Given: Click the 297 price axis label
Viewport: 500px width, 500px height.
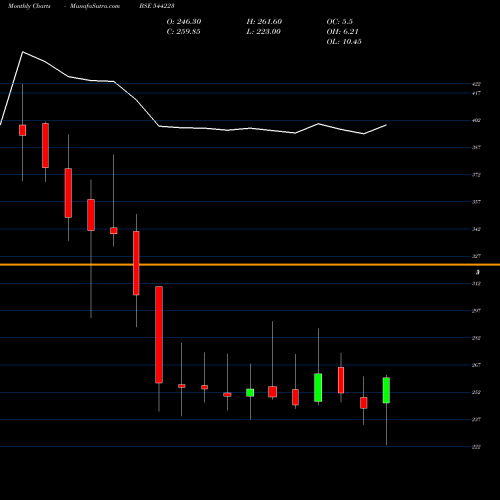Looking at the screenshot, I should [476, 311].
